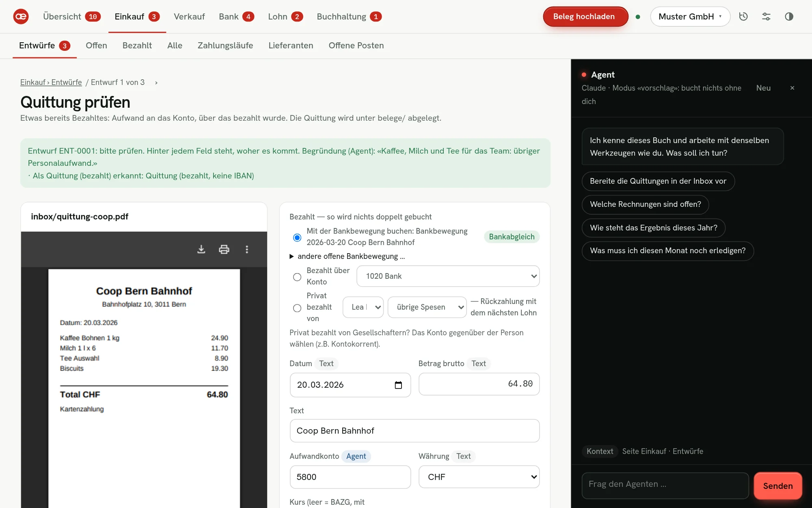Click the red app logo icon
The width and height of the screenshot is (812, 508).
coord(21,17)
